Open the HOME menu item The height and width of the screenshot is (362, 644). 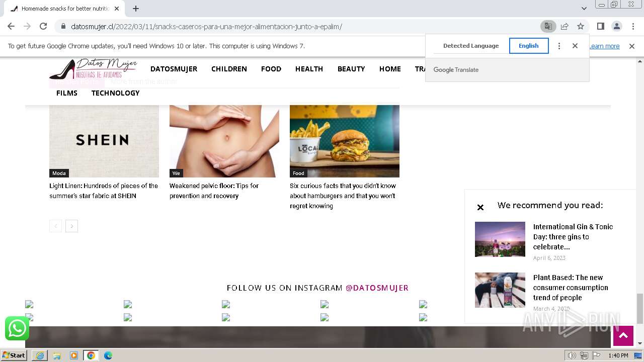[390, 69]
